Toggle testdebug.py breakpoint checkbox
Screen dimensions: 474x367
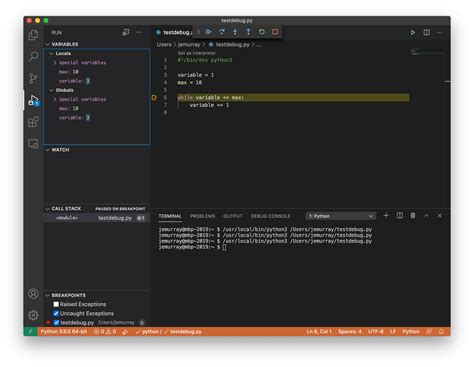tap(56, 322)
